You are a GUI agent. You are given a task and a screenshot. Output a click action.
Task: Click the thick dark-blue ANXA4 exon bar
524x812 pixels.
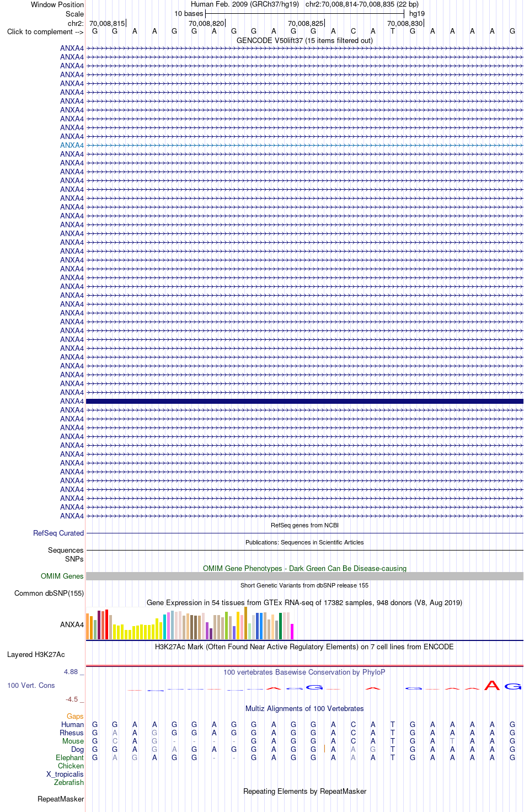tap(304, 401)
